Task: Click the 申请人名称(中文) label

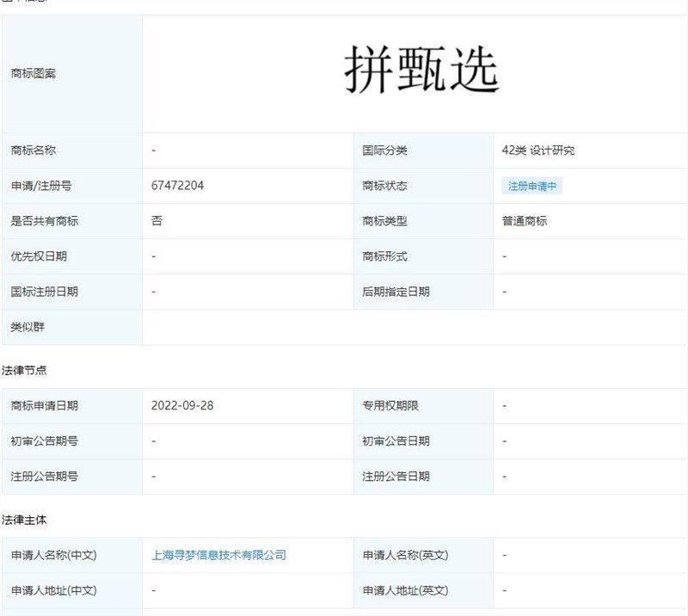Action: (x=53, y=555)
